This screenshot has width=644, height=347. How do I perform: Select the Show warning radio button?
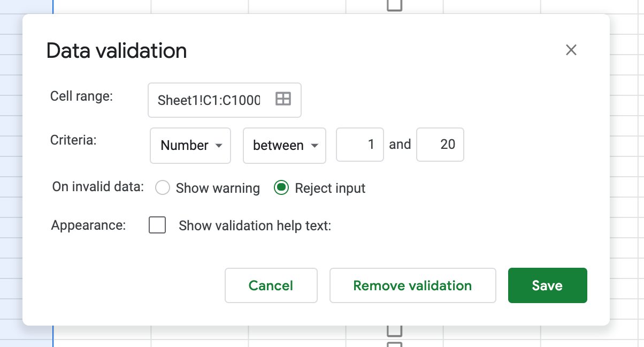click(163, 188)
